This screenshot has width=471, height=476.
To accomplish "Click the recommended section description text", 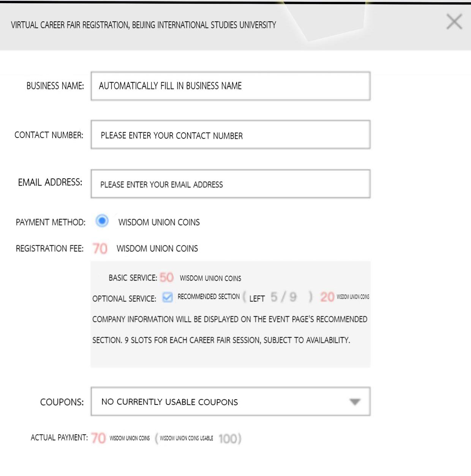I will 229,329.
